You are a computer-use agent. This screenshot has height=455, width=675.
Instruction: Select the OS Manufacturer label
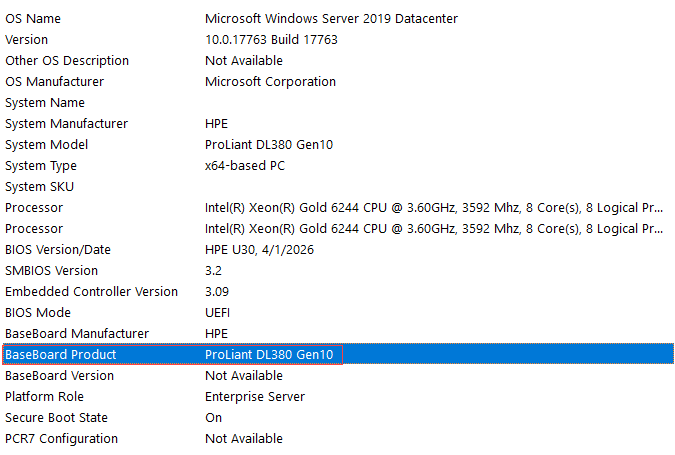coord(54,82)
